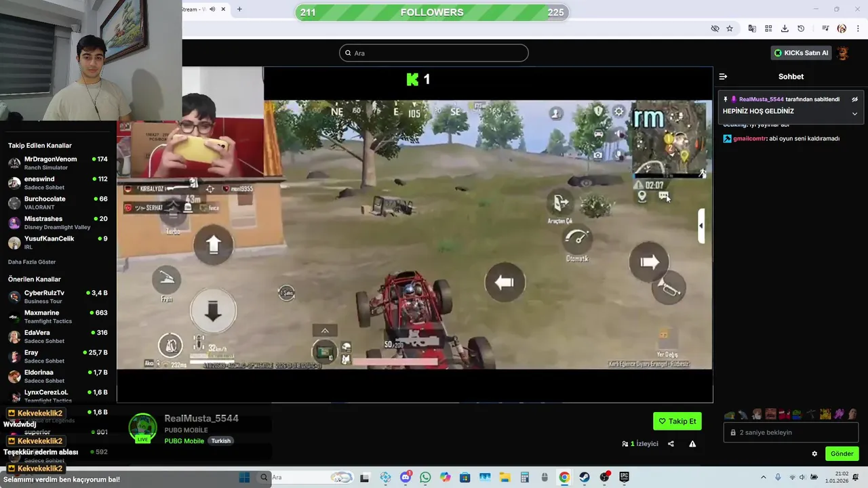Open the Eldorinaa recommended channel

point(58,376)
